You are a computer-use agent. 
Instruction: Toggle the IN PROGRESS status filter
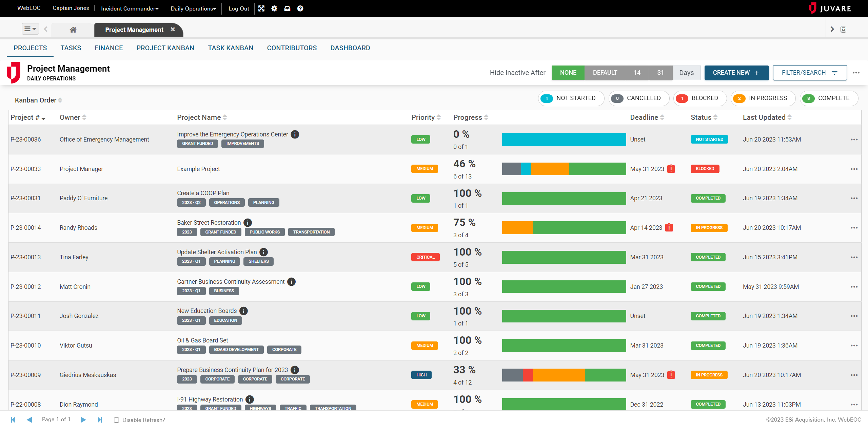(763, 98)
